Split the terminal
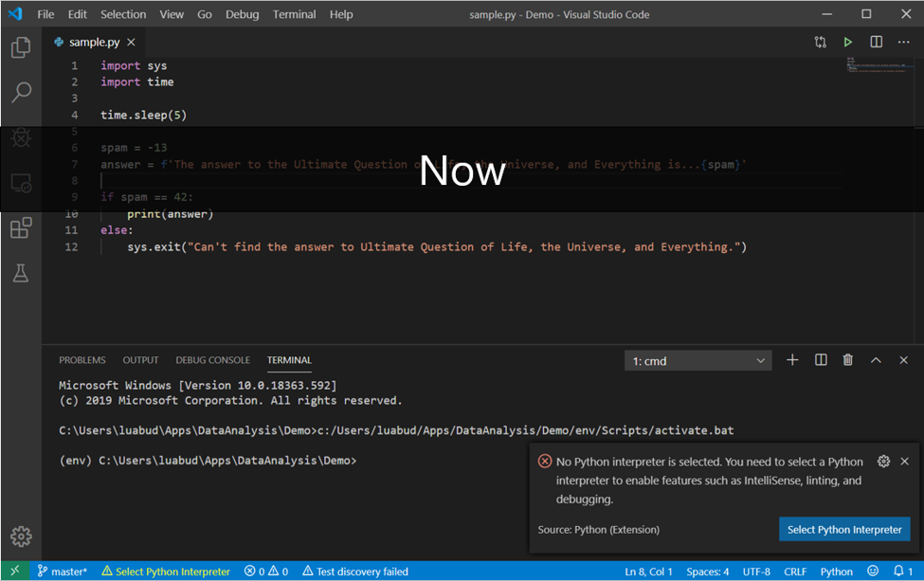Viewport: 924px width, 581px height. click(x=820, y=360)
